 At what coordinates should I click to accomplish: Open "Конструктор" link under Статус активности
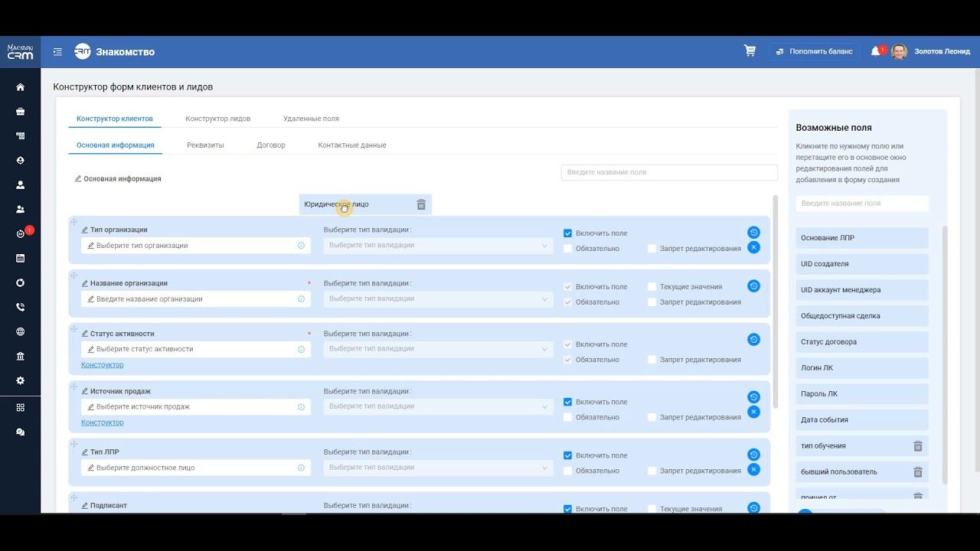click(103, 365)
